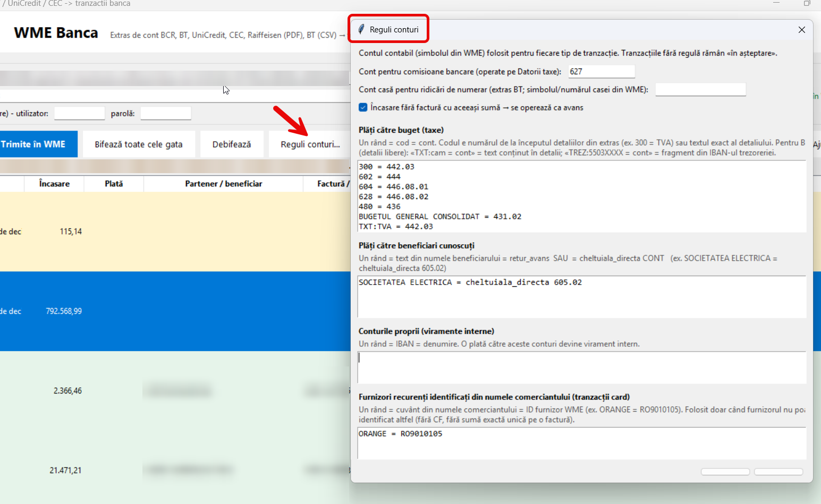Click the 'utilizator' input field
821x504 pixels.
80,113
